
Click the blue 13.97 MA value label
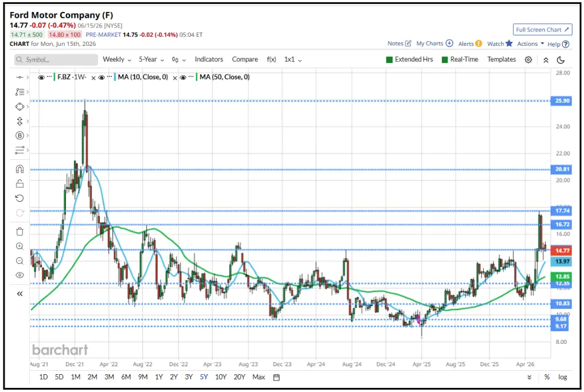(x=561, y=262)
